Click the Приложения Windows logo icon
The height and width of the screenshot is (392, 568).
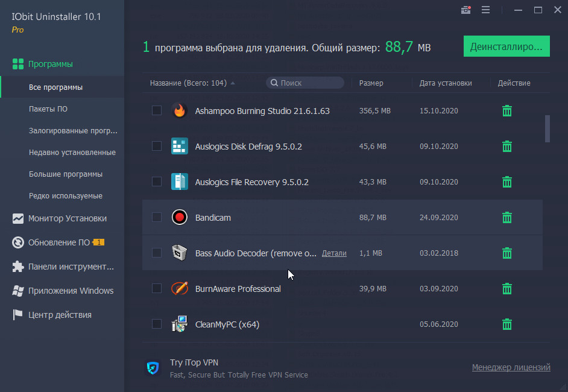17,291
